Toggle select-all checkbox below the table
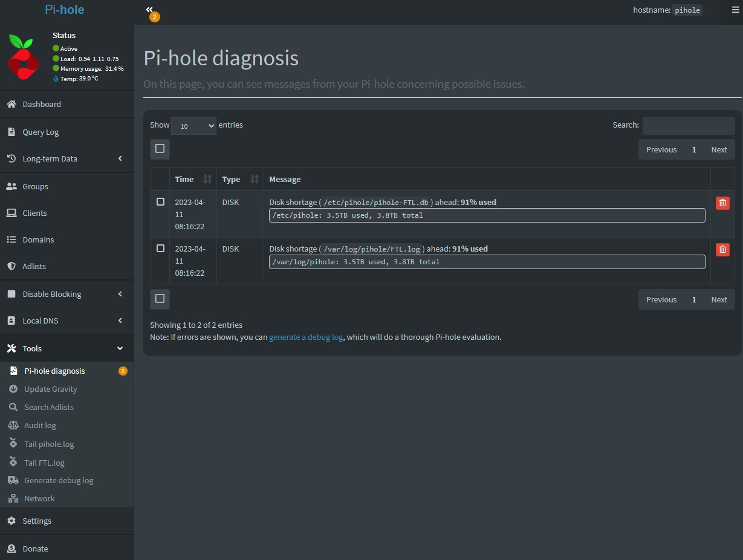Image resolution: width=743 pixels, height=560 pixels. pyautogui.click(x=160, y=299)
